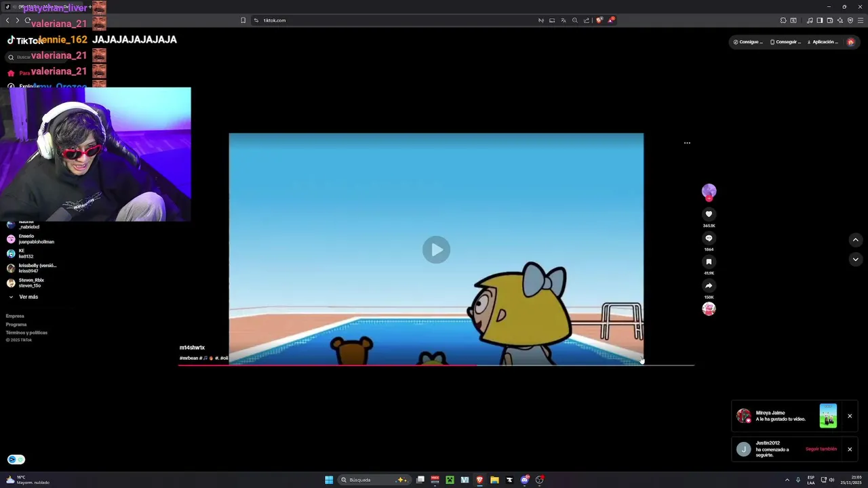Screen dimensions: 868x488
Task: Open Discord from the taskbar
Action: (x=524, y=480)
